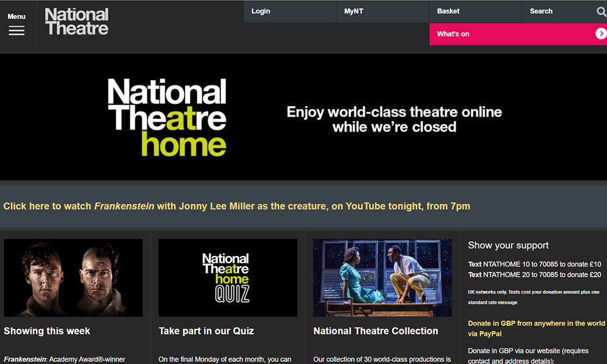
Task: Click the Showing this week heading
Action: [47, 331]
